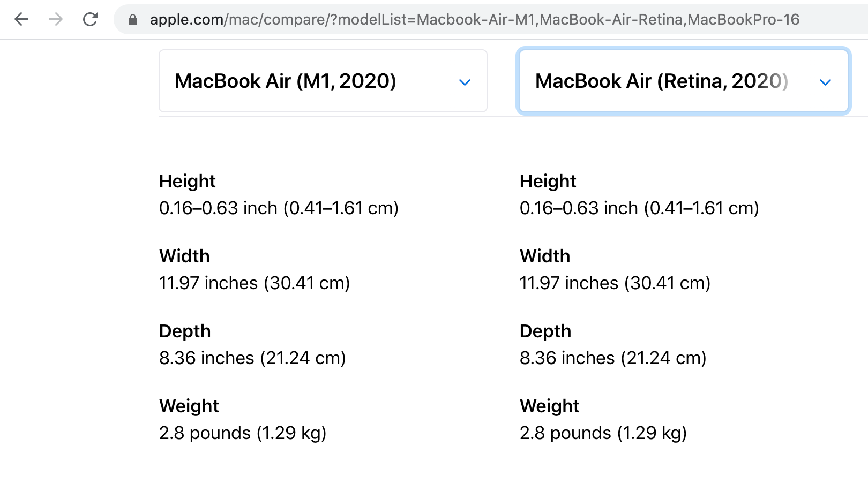Image resolution: width=868 pixels, height=499 pixels.
Task: Click the browser back arrow
Action: pos(21,20)
